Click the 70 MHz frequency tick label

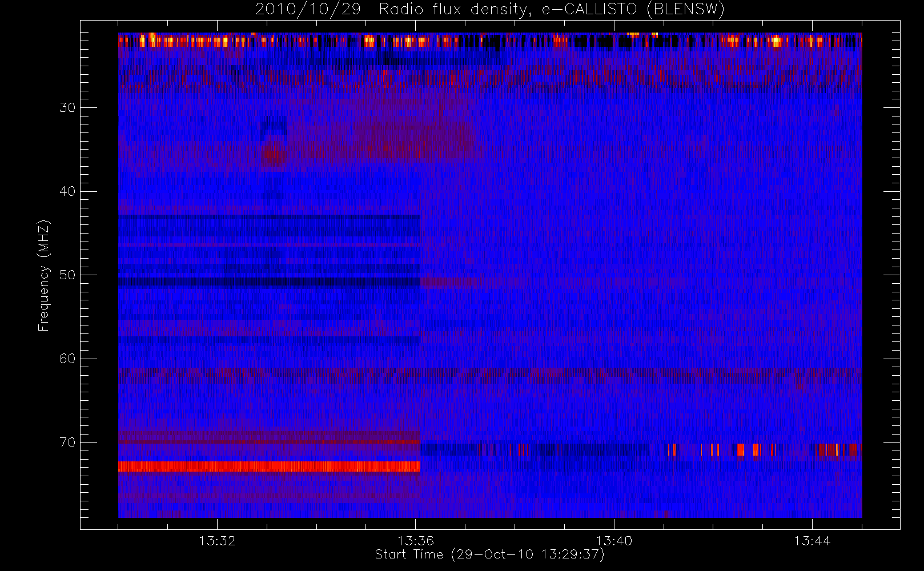67,443
